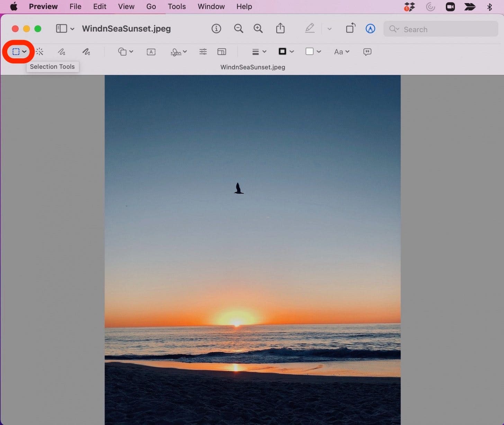
Task: Rotate the image with Rotate button
Action: (x=351, y=28)
